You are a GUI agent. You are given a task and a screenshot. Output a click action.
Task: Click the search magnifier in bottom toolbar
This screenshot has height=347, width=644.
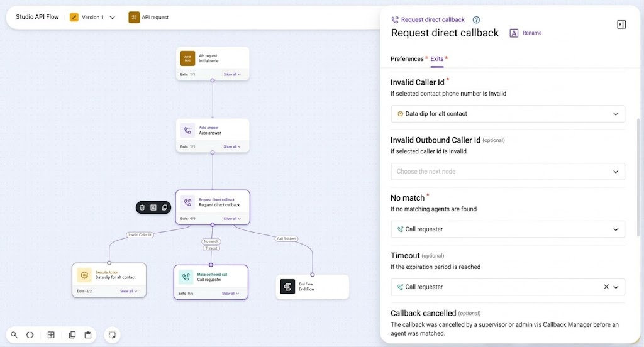[x=14, y=334]
